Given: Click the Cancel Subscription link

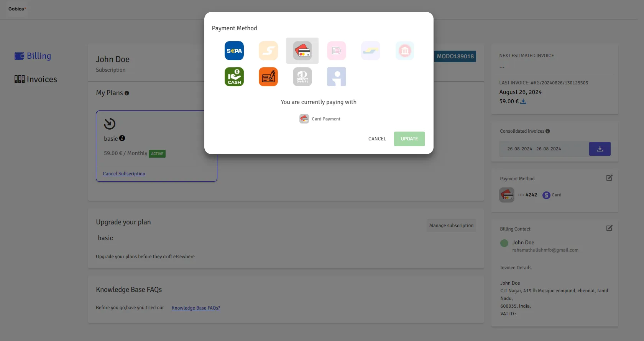Looking at the screenshot, I should [x=124, y=174].
